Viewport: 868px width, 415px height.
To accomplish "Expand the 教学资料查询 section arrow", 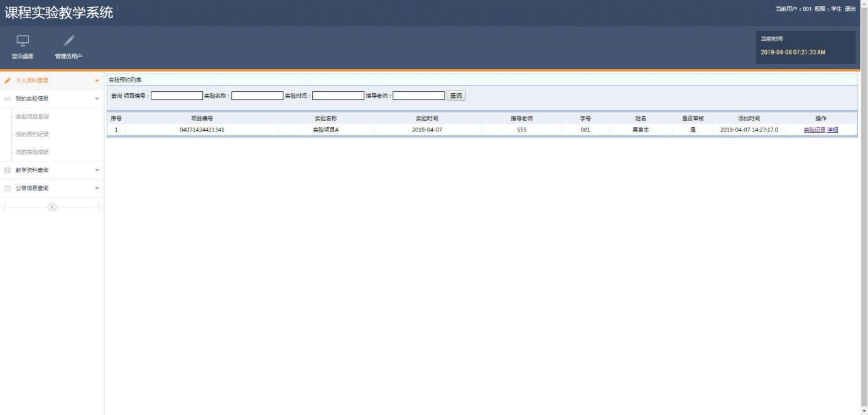I will click(97, 170).
